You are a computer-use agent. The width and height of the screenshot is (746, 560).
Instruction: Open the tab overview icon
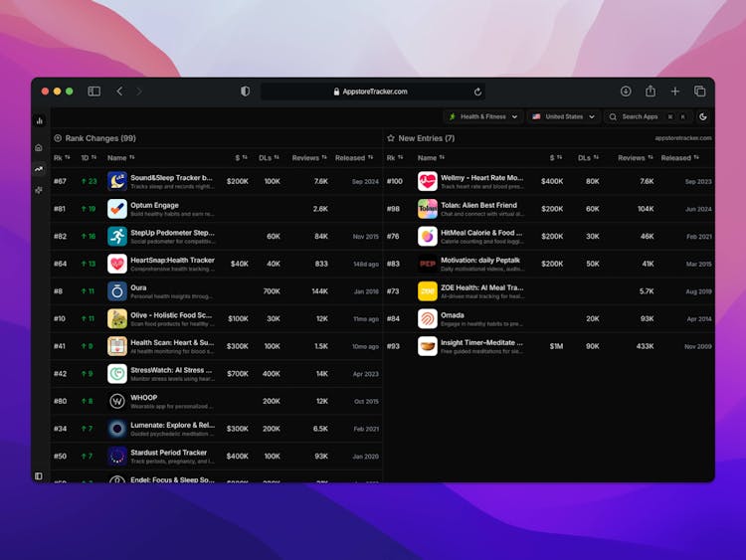coord(699,92)
